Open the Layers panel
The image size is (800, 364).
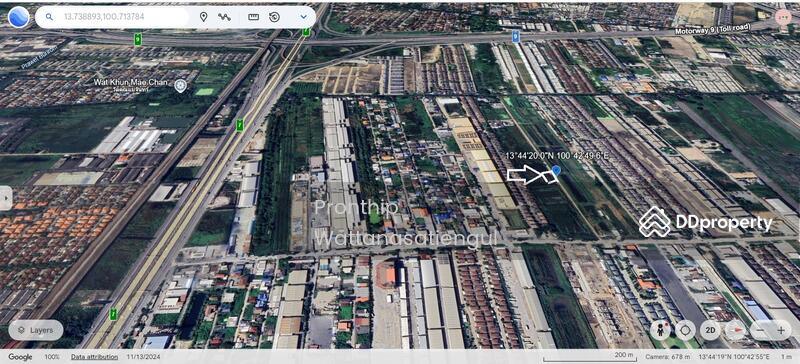[x=36, y=330]
